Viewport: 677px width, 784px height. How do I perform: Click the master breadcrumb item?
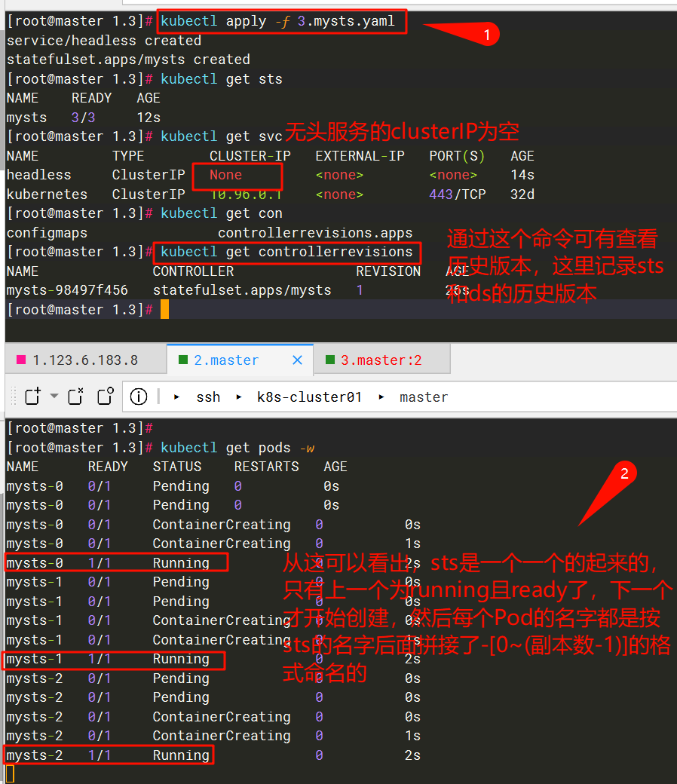pyautogui.click(x=424, y=397)
